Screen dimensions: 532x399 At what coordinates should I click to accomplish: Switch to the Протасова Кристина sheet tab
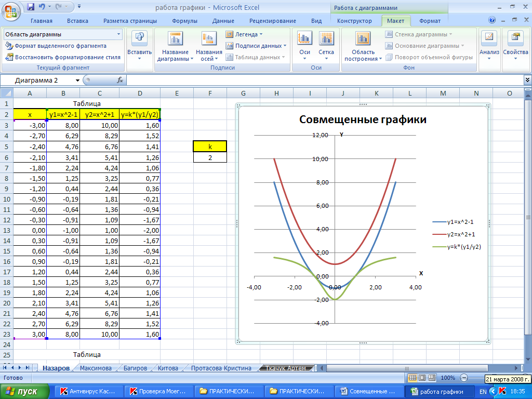221,368
